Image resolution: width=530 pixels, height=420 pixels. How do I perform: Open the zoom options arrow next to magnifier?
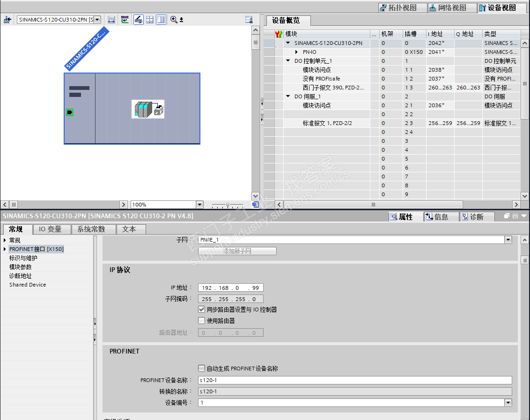182,20
